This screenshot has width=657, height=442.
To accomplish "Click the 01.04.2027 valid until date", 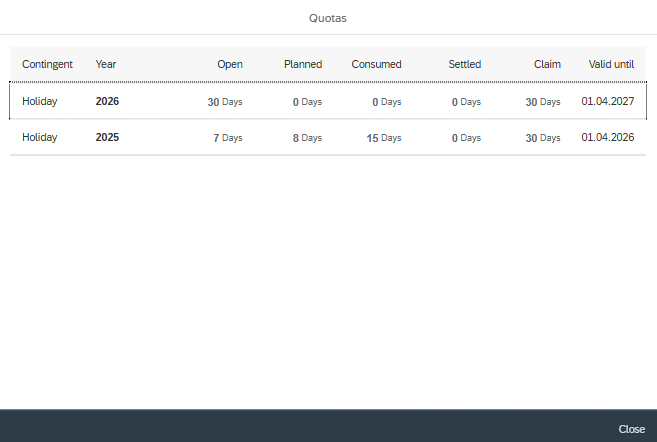I will 608,101.
